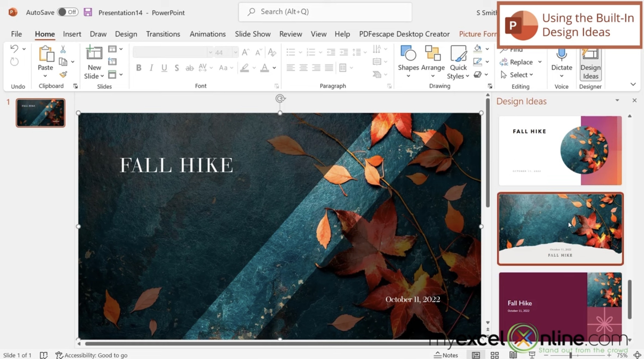644x359 pixels.
Task: Click the Save floppy disk icon
Action: click(x=88, y=12)
